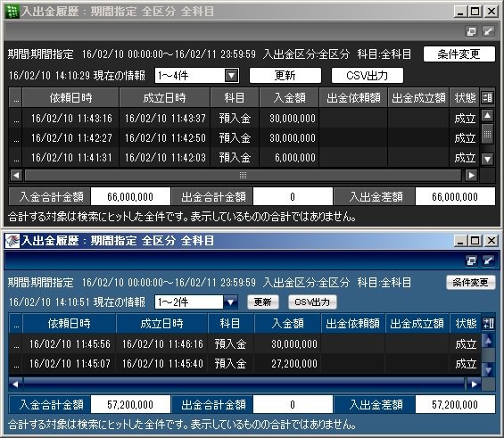
Task: Click the app logo icon in bottom window title
Action: point(12,241)
